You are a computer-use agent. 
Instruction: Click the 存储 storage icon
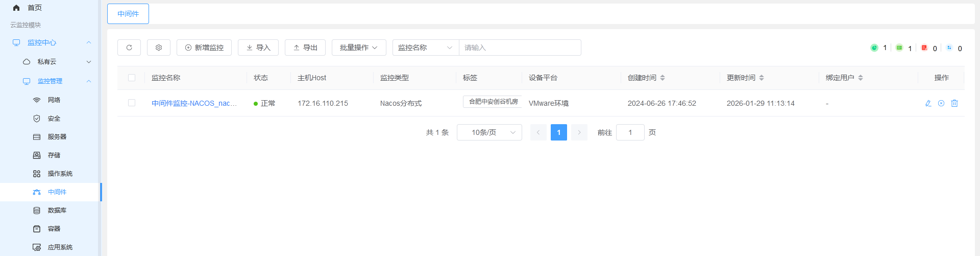[x=37, y=155]
